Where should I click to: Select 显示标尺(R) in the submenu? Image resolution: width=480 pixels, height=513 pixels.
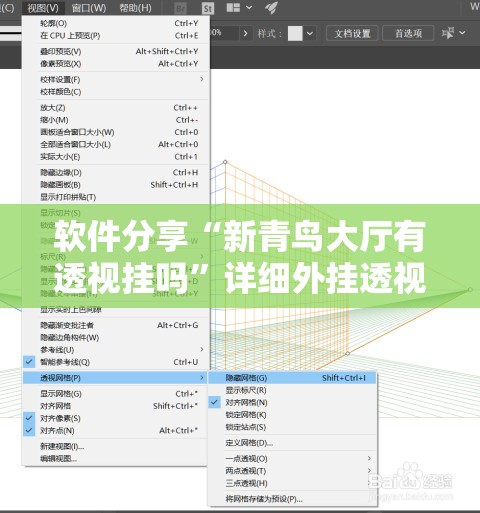point(292,390)
